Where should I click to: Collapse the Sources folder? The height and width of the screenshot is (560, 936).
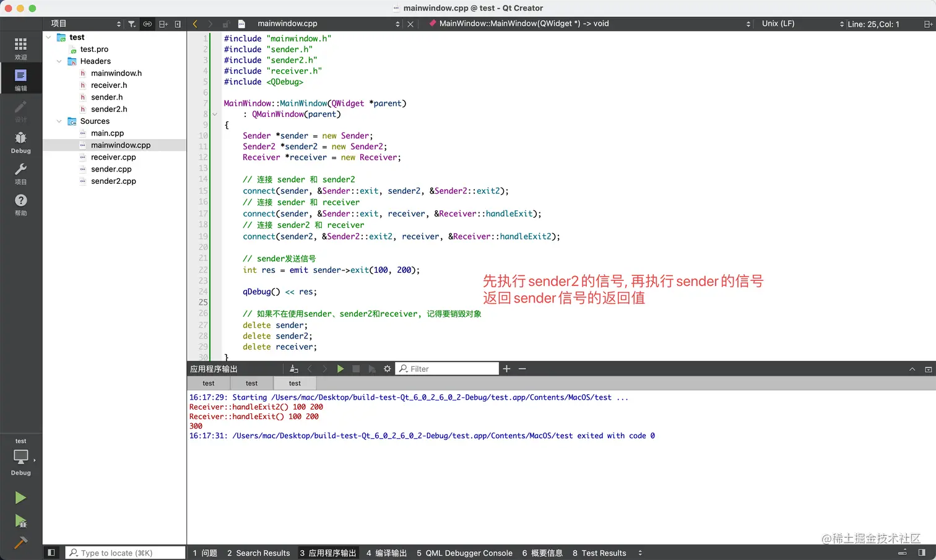(x=59, y=121)
